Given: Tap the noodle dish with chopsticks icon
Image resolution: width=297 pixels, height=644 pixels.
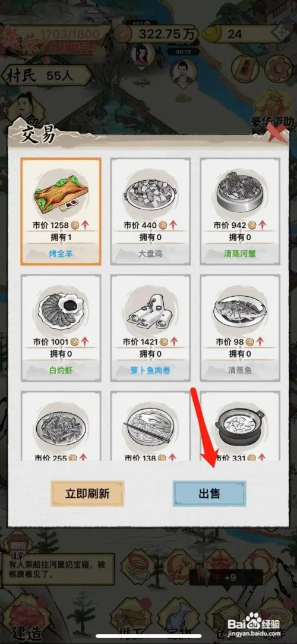Looking at the screenshot, I should 150,426.
